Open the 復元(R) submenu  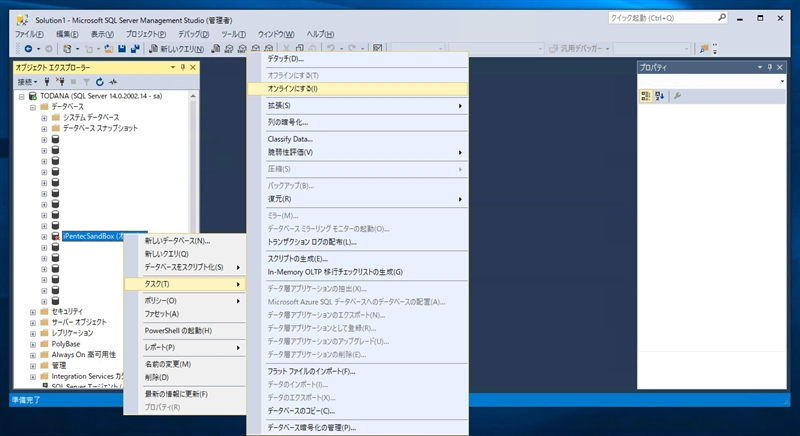pyautogui.click(x=357, y=199)
